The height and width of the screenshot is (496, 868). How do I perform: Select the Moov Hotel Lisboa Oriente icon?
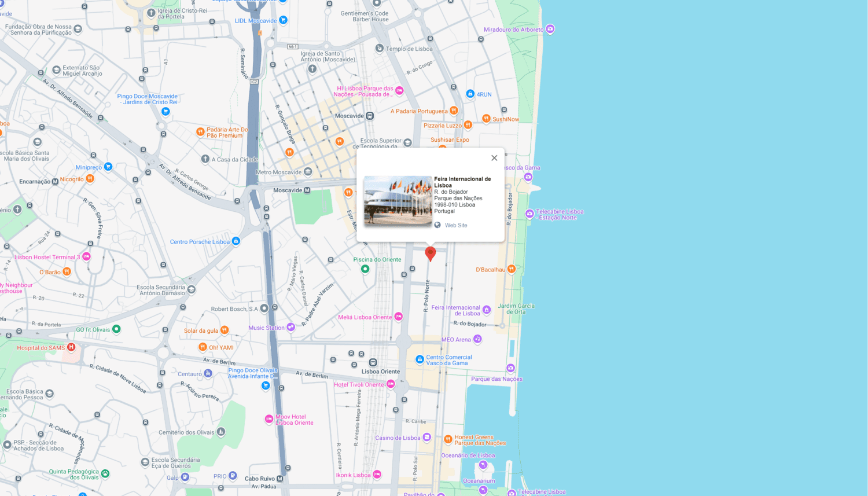[x=269, y=419]
